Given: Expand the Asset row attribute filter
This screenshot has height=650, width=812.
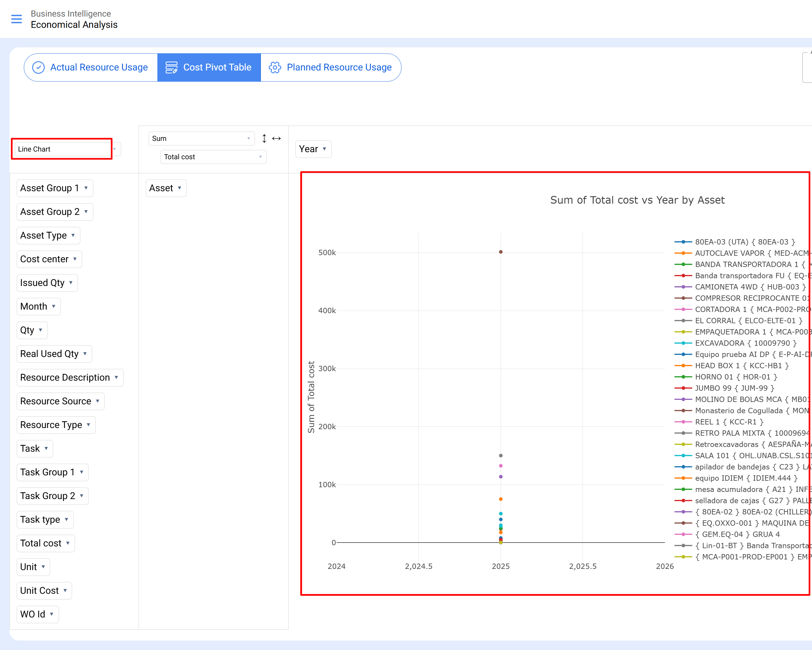Looking at the screenshot, I should (179, 188).
